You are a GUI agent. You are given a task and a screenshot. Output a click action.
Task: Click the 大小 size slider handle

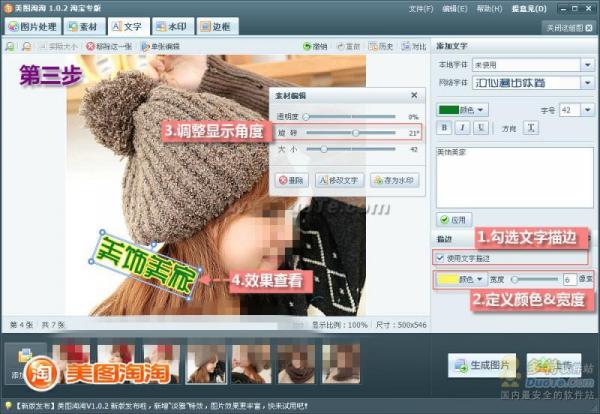point(324,149)
